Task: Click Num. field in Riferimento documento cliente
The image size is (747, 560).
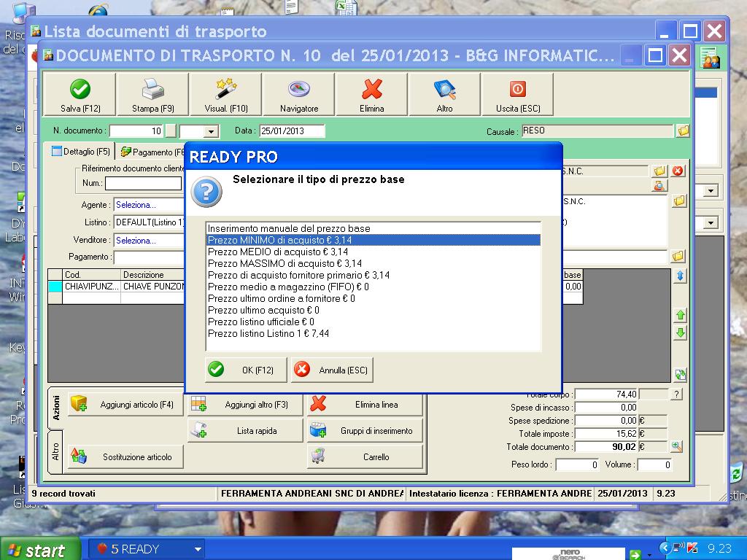Action: coord(143,183)
